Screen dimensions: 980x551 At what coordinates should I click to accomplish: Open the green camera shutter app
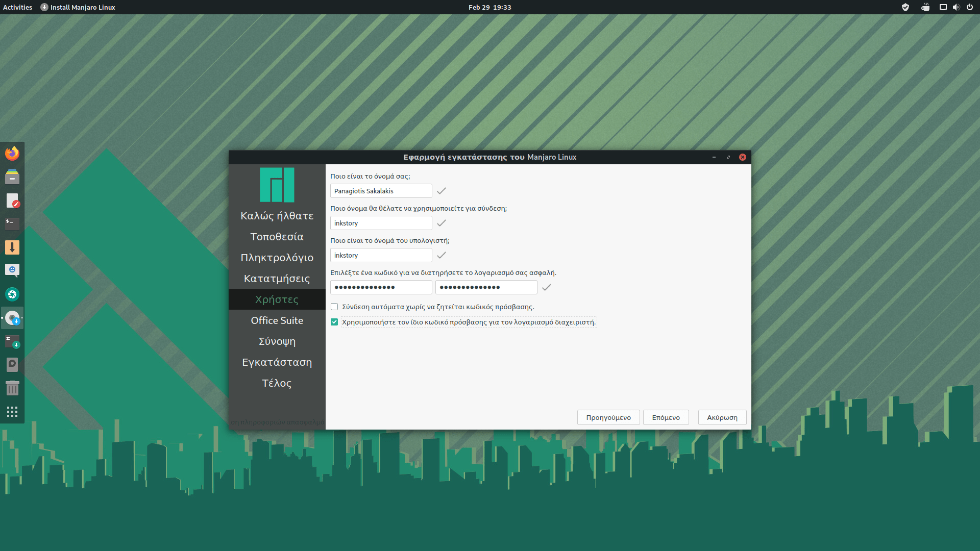click(12, 294)
